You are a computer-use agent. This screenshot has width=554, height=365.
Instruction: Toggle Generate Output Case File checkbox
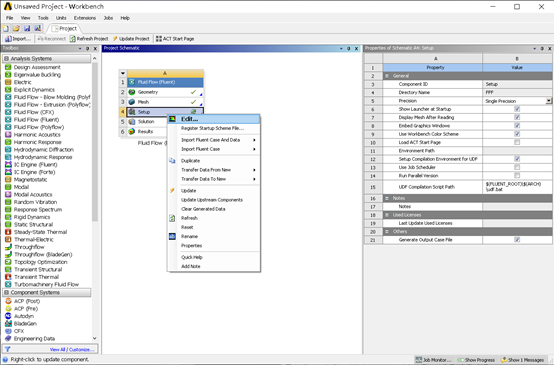(517, 240)
